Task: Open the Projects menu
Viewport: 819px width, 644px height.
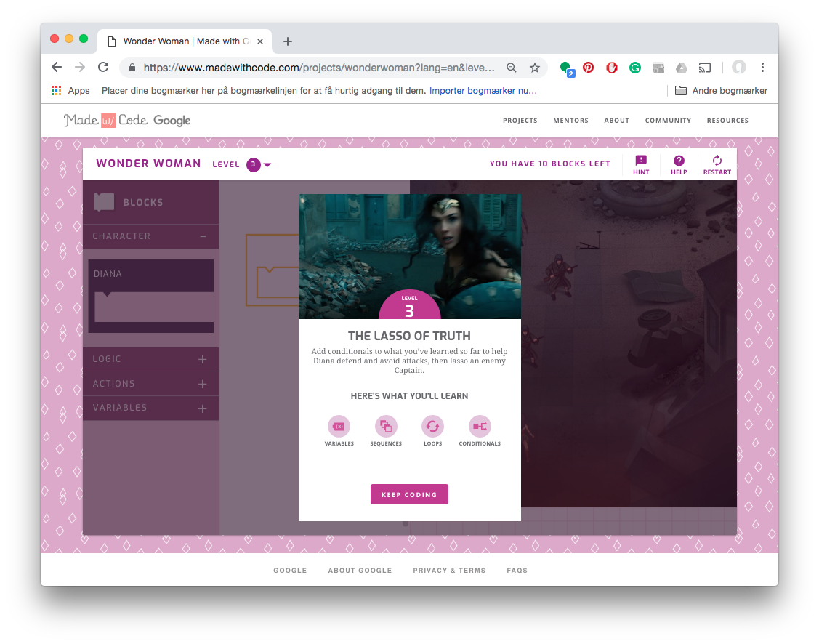Action: pyautogui.click(x=520, y=121)
